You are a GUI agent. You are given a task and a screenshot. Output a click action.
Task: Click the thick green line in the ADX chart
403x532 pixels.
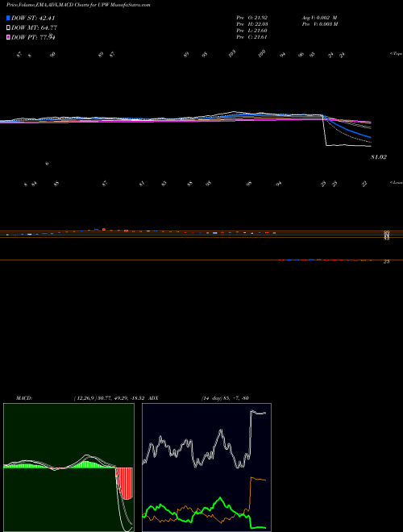coord(220,500)
